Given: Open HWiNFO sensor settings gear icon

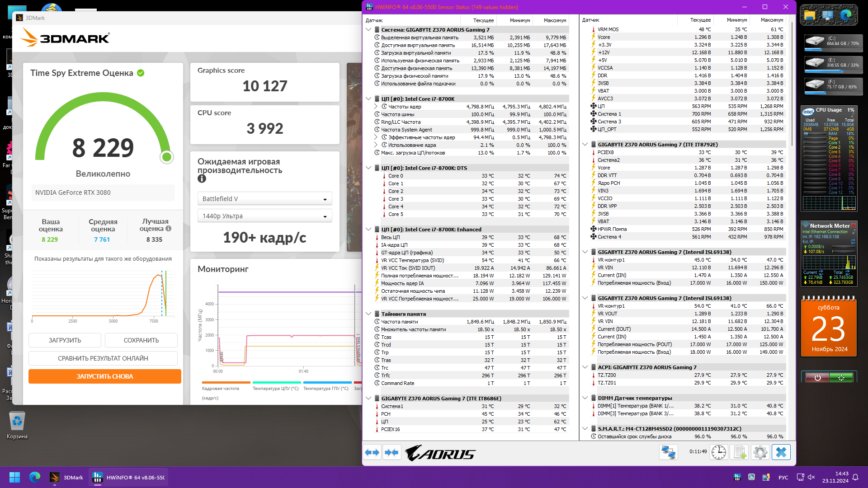Looking at the screenshot, I should coord(760,452).
